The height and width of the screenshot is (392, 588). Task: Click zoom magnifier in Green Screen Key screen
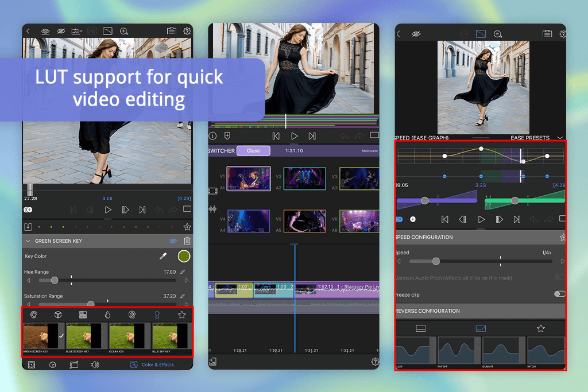124,32
